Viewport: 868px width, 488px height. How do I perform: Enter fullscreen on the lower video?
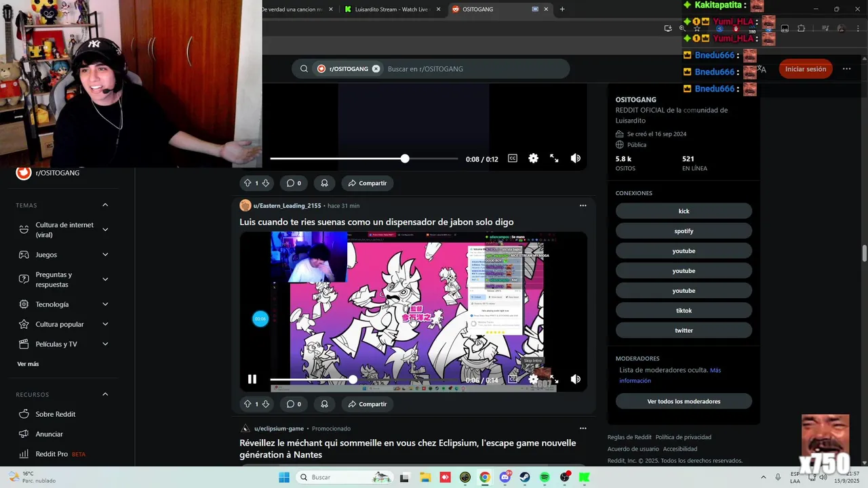(554, 380)
